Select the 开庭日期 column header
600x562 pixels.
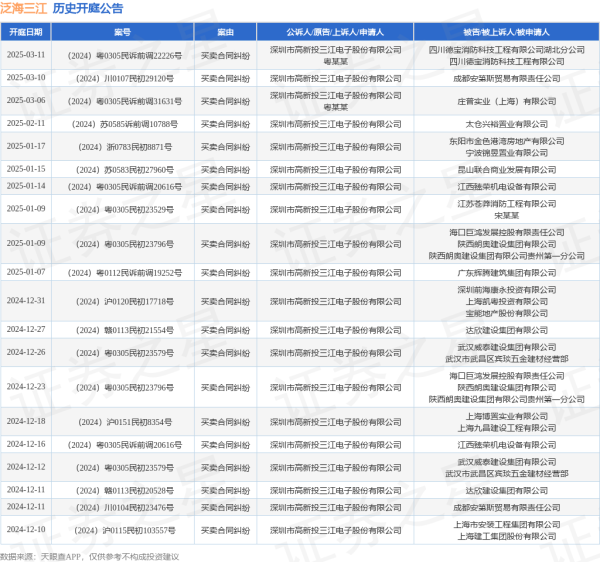click(26, 32)
